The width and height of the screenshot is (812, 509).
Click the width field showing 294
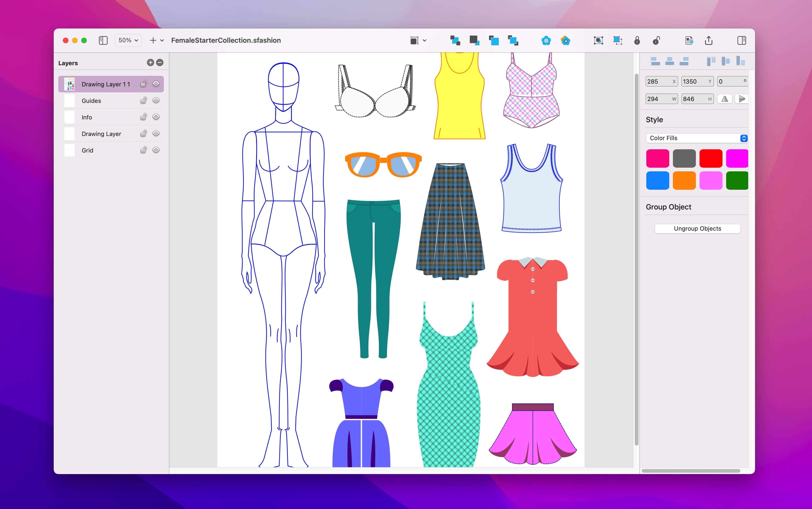pyautogui.click(x=662, y=99)
